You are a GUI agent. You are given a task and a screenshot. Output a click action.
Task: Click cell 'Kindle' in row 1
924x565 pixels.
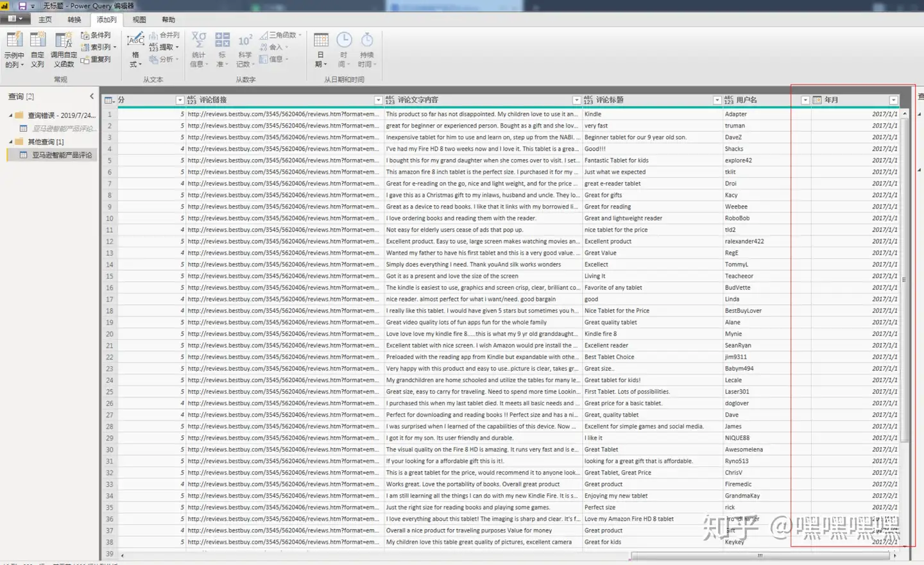point(652,114)
